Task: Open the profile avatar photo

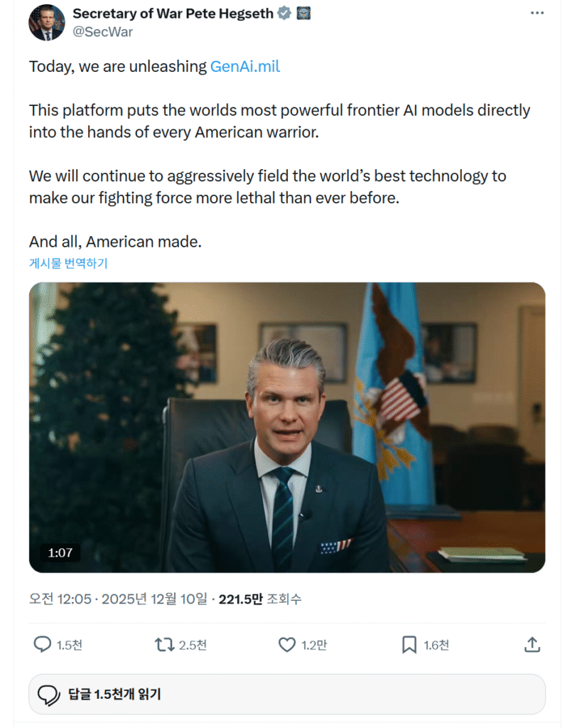Action: [46, 23]
